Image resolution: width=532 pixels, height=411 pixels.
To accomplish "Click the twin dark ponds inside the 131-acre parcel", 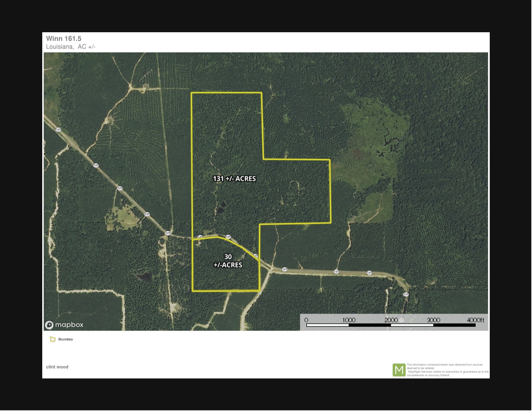I will tap(221, 208).
